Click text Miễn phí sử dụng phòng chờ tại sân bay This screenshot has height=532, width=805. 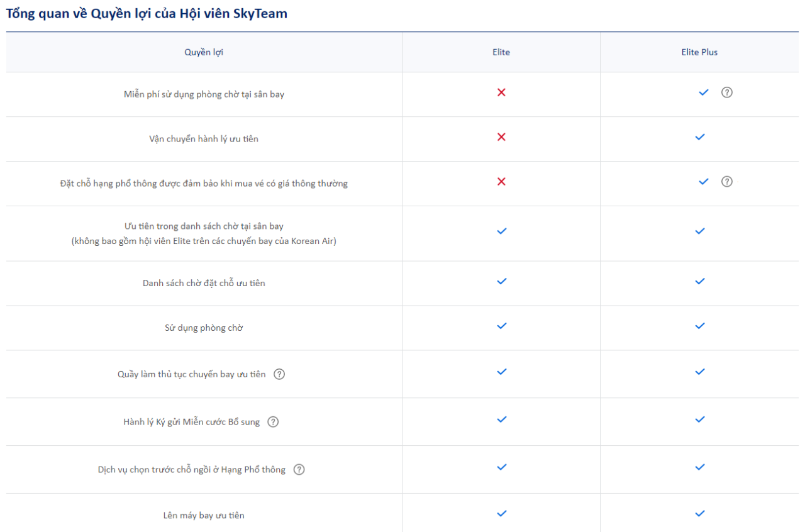204,95
